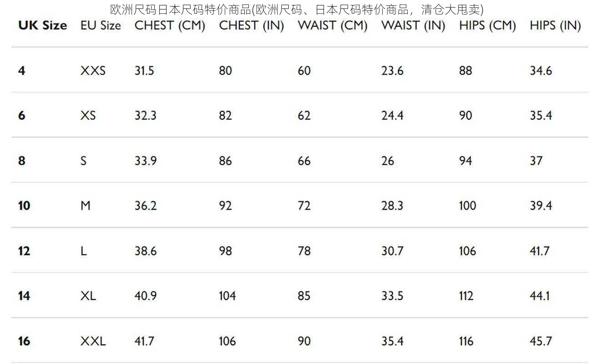592x364 pixels.
Task: Select the 94 hips value
Action: [x=466, y=161]
